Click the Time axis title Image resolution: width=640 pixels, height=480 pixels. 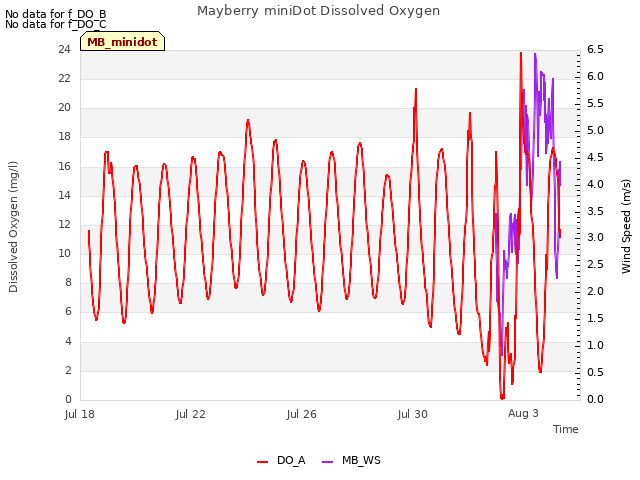pos(566,429)
